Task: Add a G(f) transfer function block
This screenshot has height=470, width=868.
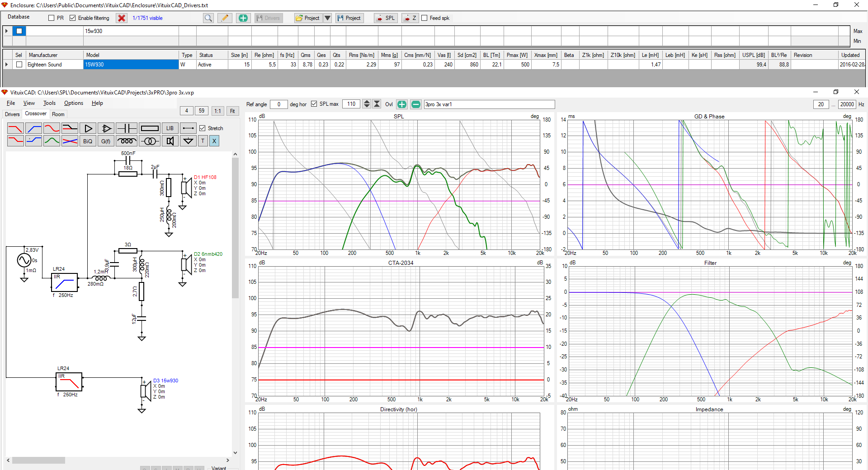Action: coord(106,141)
